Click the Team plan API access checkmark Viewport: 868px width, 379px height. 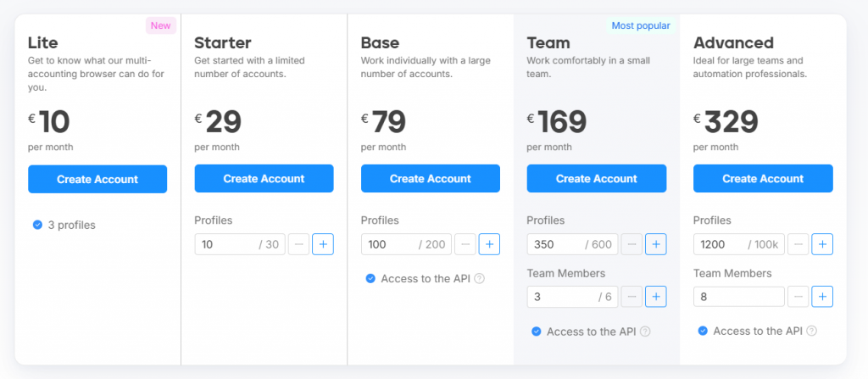(537, 332)
